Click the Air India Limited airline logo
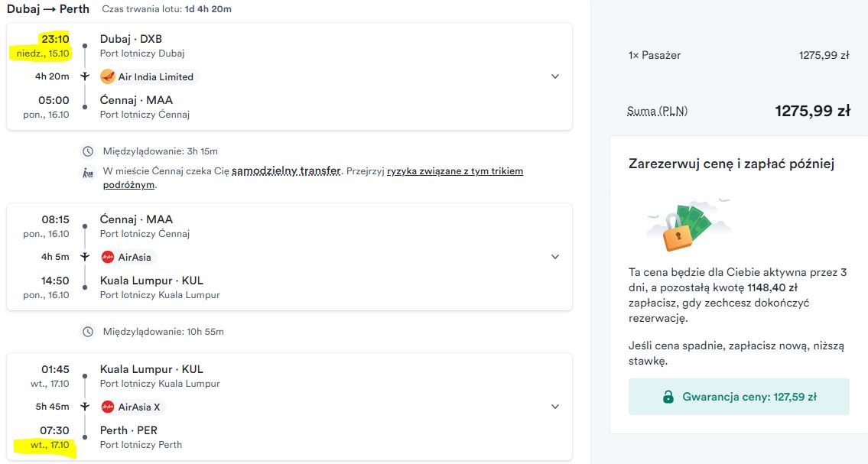Screen dimensions: 868x464 (x=107, y=77)
